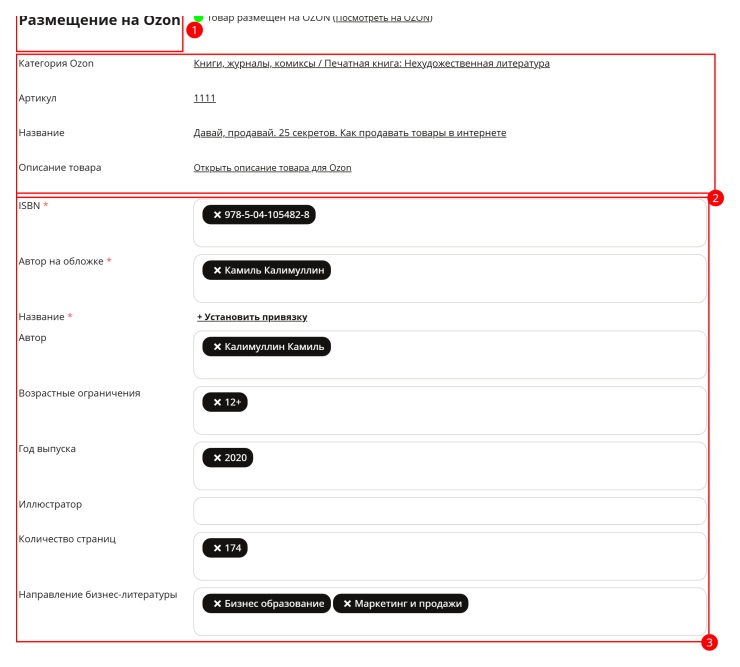The height and width of the screenshot is (667, 740).
Task: Focus the Возрастные ограничения field
Action: [x=450, y=410]
